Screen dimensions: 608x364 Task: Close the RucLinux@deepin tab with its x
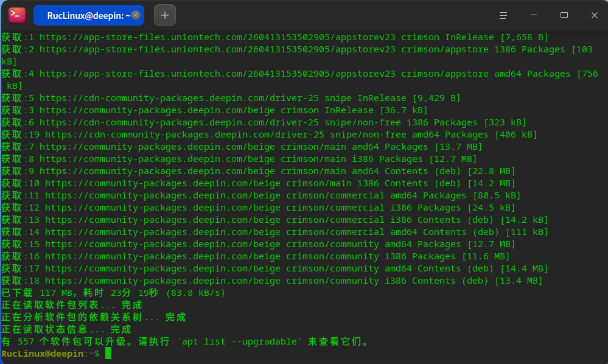tap(136, 15)
